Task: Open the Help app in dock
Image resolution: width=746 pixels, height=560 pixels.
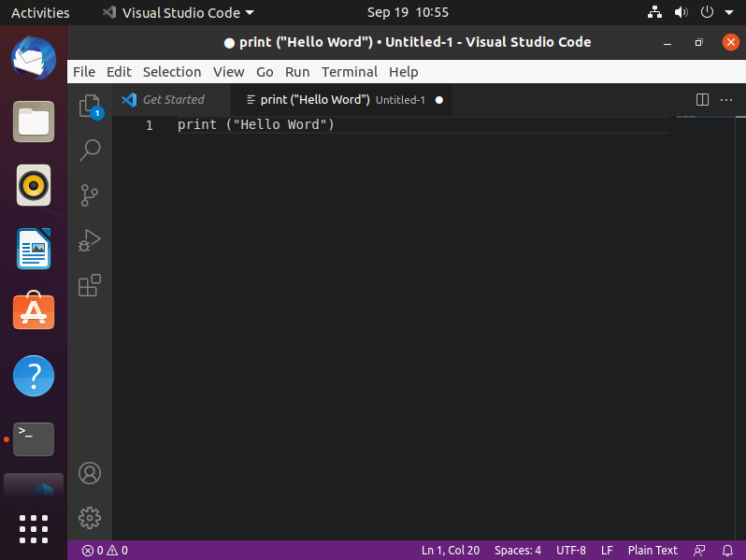Action: pos(34,376)
